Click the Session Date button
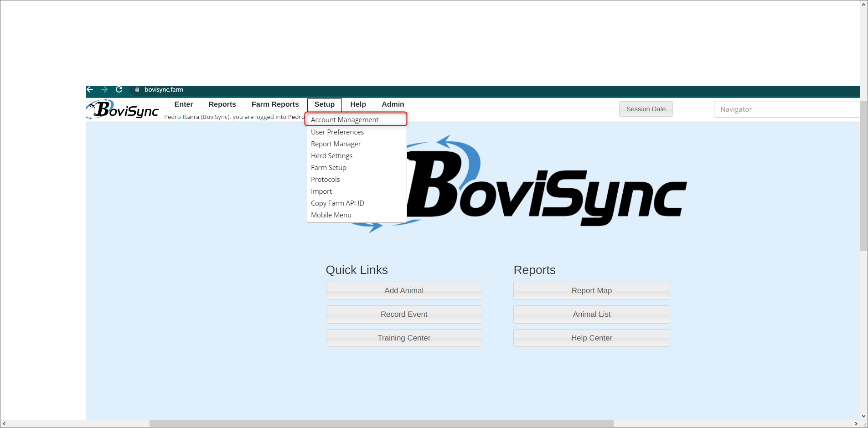868x428 pixels. [646, 109]
